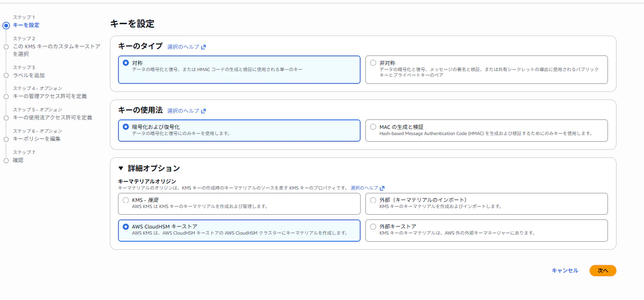Go to step 6 キーポリシーを編集
644x300 pixels.
tap(36, 139)
